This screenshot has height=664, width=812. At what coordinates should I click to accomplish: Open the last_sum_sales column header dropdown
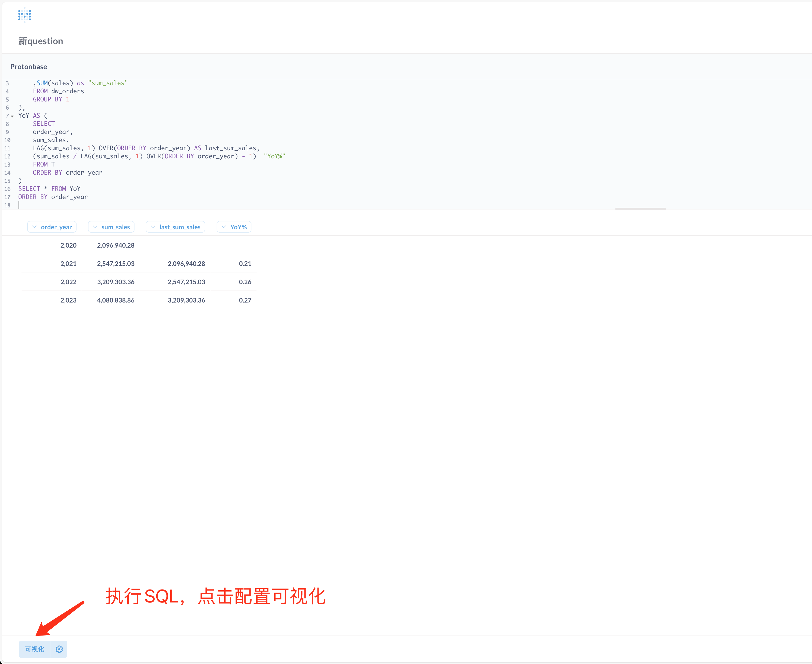tap(176, 227)
